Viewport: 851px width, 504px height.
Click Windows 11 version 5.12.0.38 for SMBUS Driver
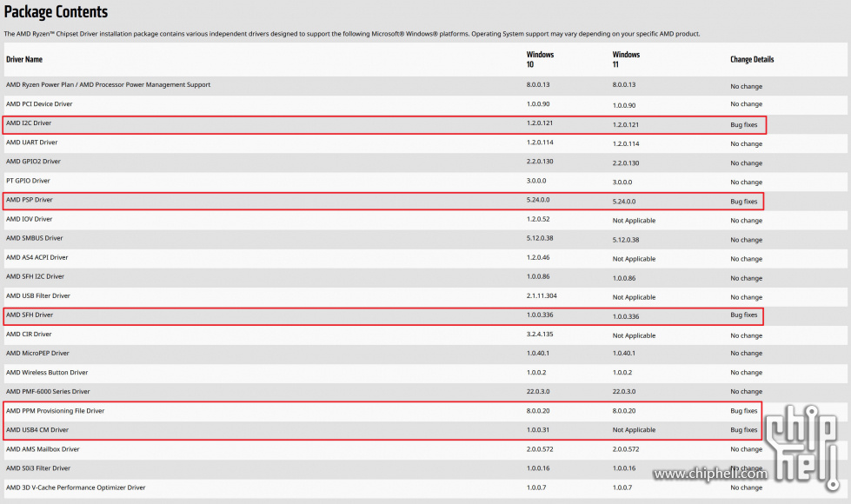click(x=626, y=240)
